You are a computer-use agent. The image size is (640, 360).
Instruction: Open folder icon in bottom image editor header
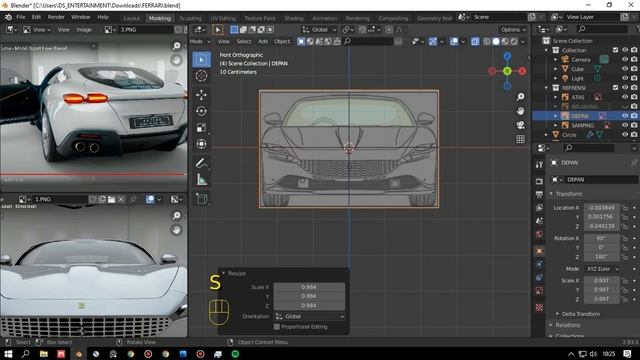tap(111, 199)
